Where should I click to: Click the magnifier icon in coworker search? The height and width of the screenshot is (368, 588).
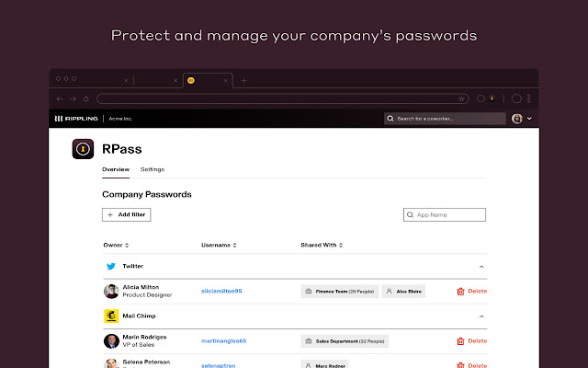coord(390,119)
